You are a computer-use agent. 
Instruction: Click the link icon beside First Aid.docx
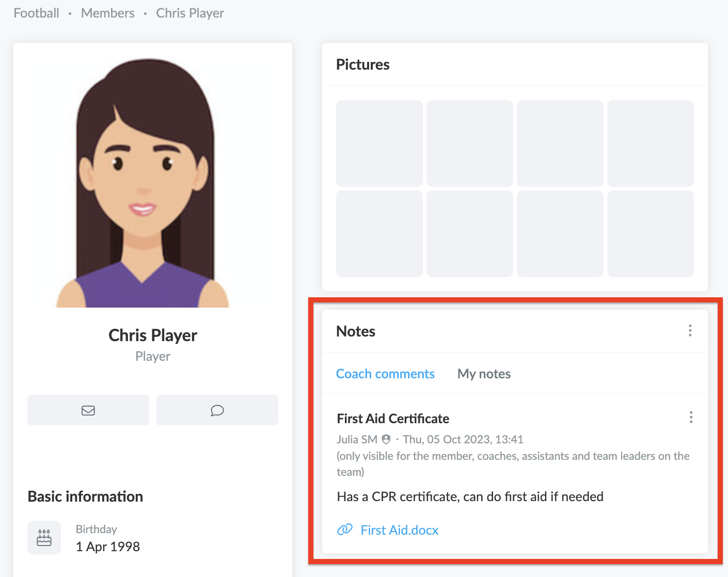(x=345, y=530)
